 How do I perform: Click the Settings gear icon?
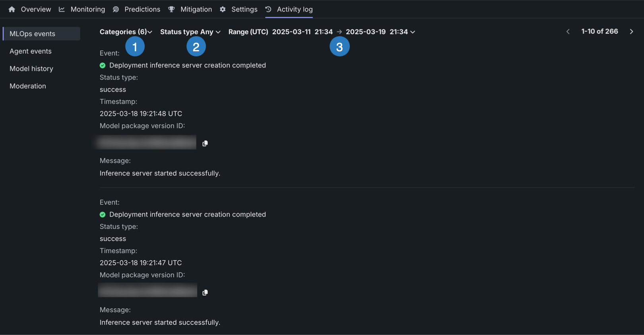click(x=223, y=9)
